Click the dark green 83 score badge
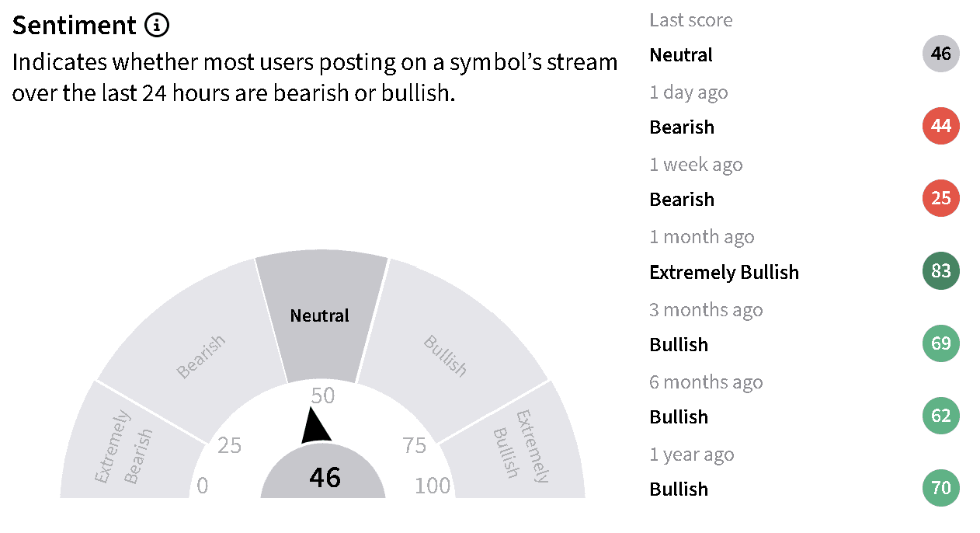The width and height of the screenshot is (980, 533). [941, 271]
